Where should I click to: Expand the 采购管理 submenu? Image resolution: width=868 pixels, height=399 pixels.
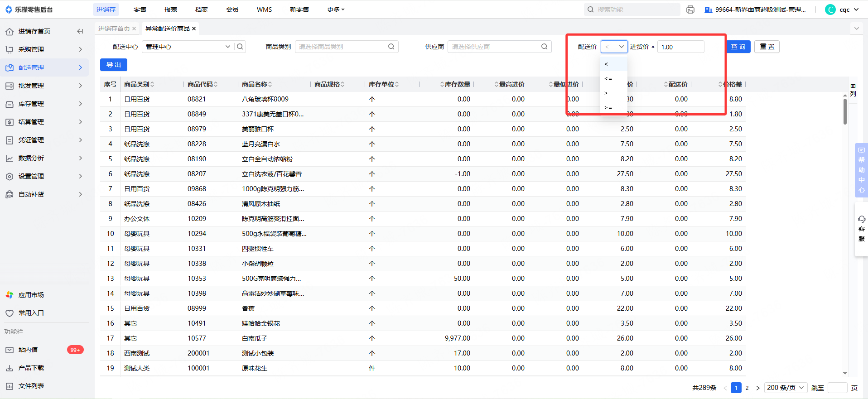click(81, 49)
